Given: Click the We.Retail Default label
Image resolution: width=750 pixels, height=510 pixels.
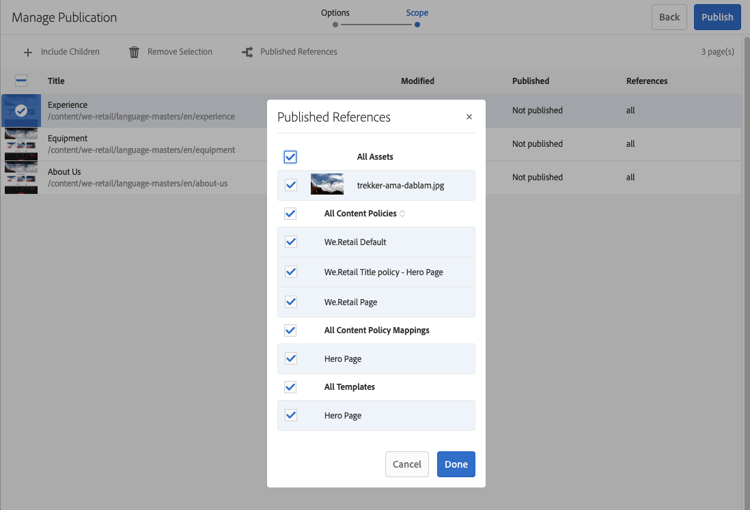Looking at the screenshot, I should 355,242.
